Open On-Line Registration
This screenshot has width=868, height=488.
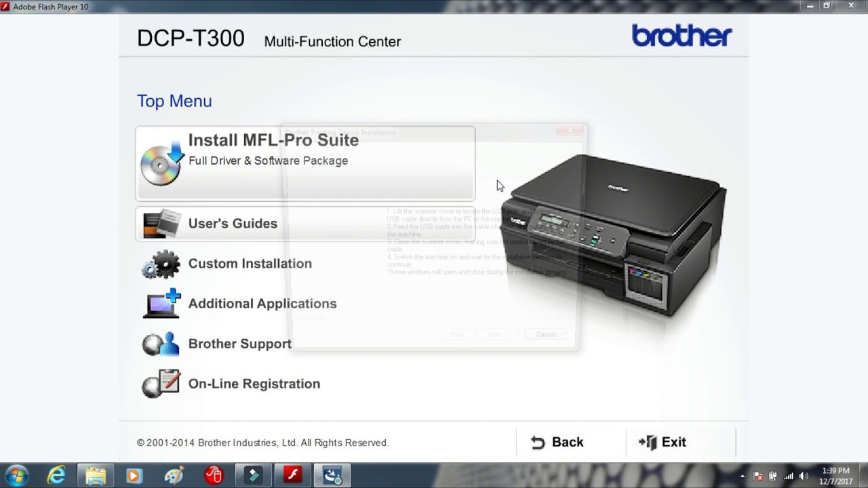231,384
